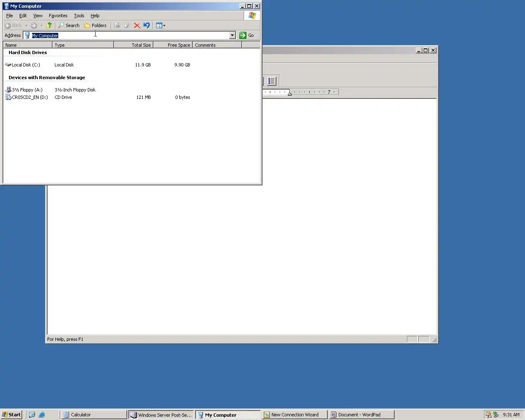Open the Views dropdown button
525x420 pixels.
click(x=160, y=25)
